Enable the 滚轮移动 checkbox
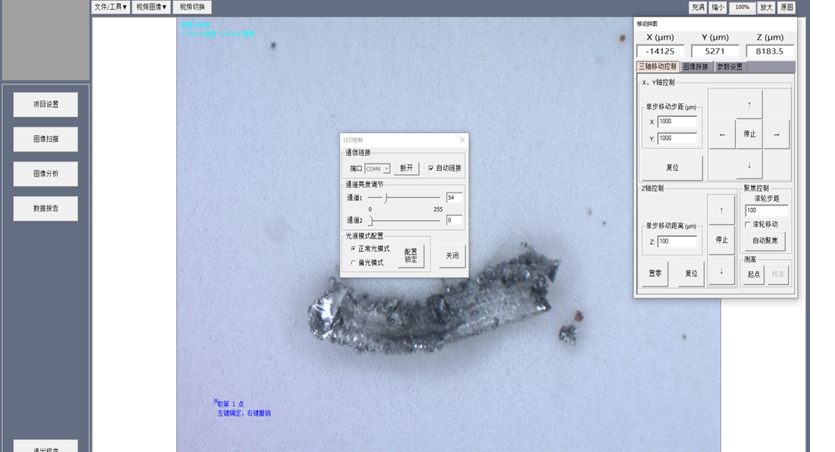The image size is (835, 452). pos(748,224)
